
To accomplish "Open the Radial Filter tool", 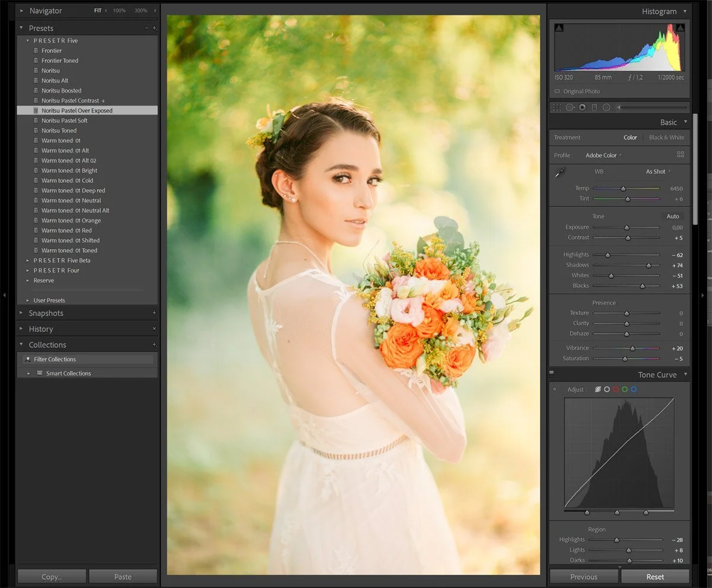I will (607, 107).
